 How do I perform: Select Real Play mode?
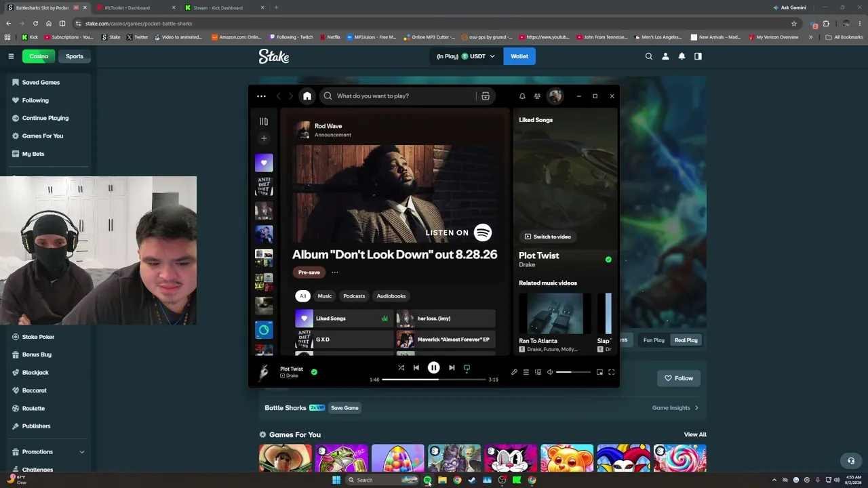[686, 340]
